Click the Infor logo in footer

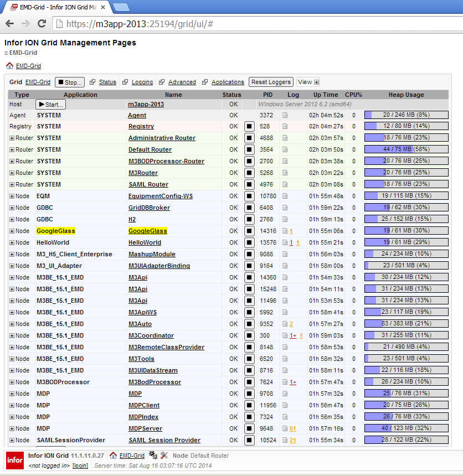15,461
